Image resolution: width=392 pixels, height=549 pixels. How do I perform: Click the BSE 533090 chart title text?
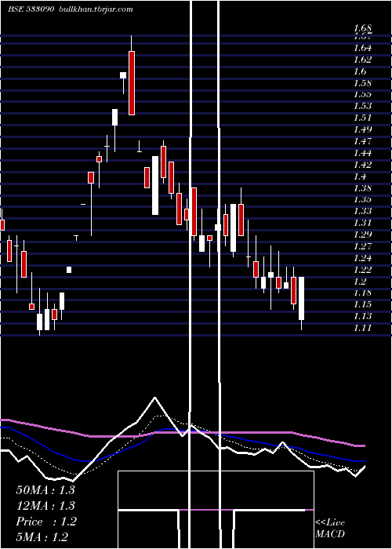point(31,9)
